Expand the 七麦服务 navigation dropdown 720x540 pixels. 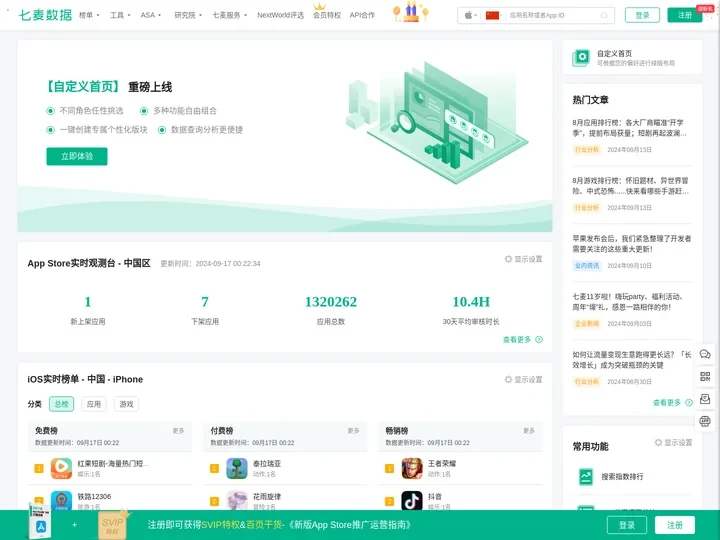[230, 15]
